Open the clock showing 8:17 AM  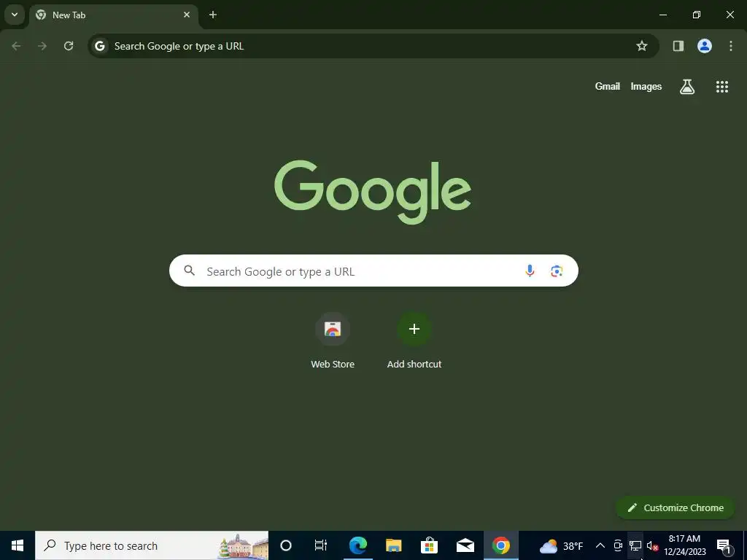[684, 545]
